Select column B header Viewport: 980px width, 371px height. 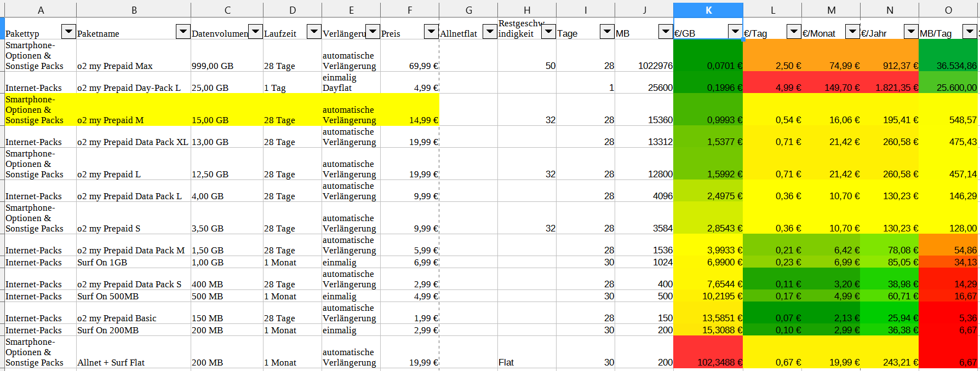pos(134,10)
